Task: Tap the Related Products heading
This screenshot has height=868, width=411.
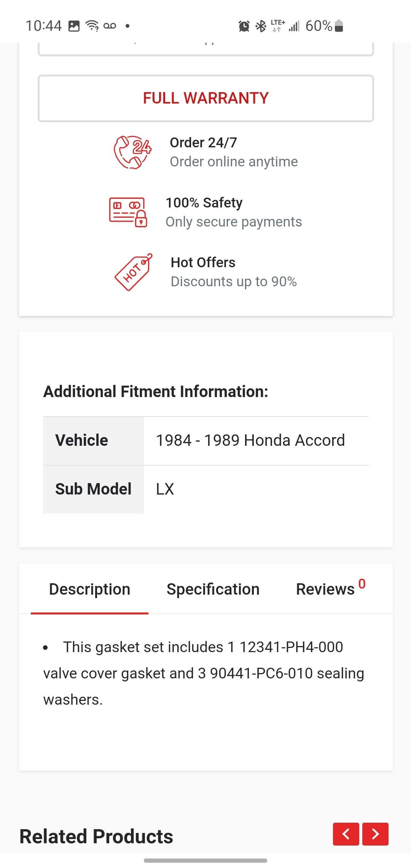Action: [96, 836]
